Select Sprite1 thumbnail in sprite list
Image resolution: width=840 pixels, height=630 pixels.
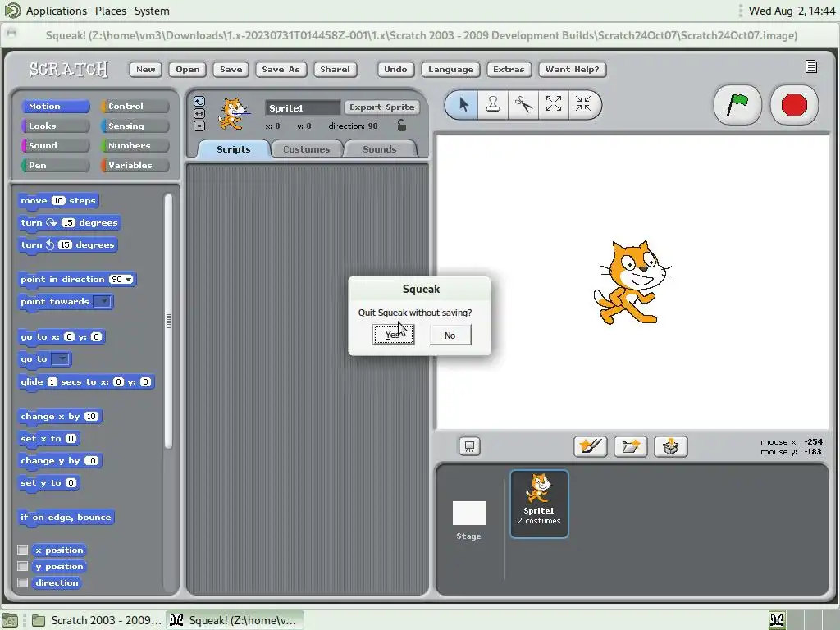[539, 504]
